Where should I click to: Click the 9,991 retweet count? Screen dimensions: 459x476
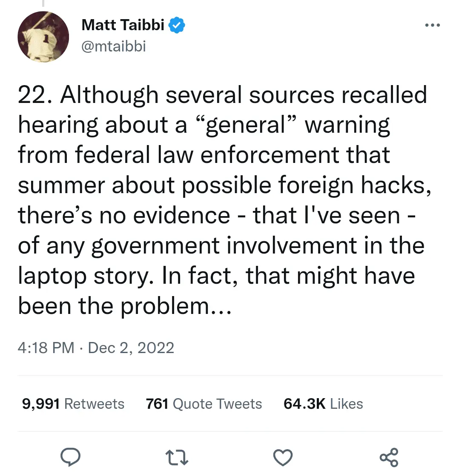[x=41, y=404]
